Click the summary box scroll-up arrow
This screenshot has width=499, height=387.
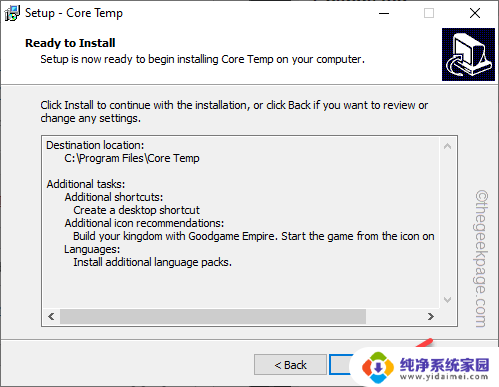tap(448, 146)
